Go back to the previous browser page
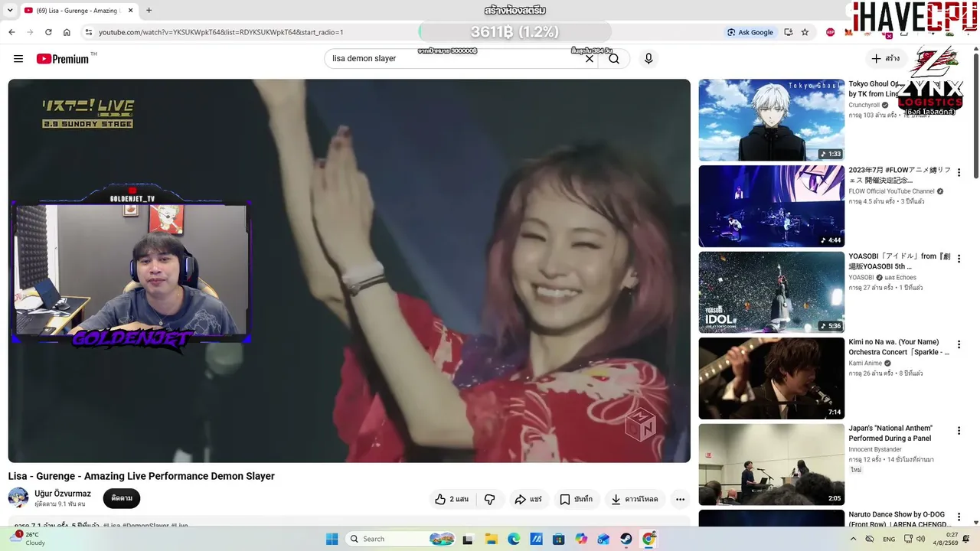The width and height of the screenshot is (980, 551). click(11, 32)
